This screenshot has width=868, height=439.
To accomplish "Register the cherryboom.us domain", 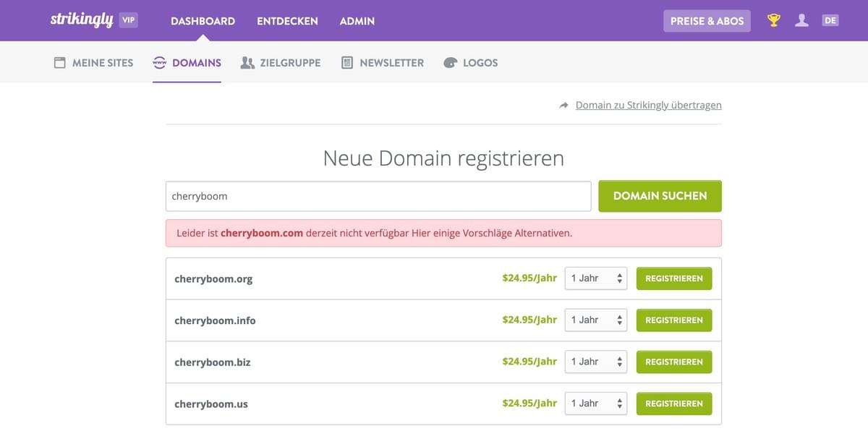I will coord(673,404).
